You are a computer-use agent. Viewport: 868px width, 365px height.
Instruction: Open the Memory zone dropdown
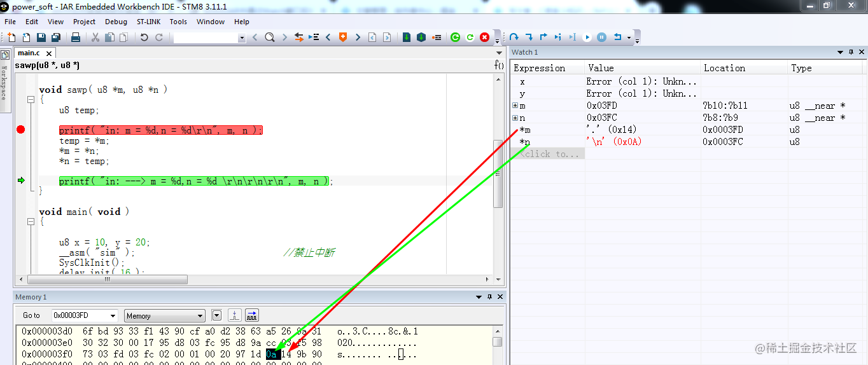[200, 315]
